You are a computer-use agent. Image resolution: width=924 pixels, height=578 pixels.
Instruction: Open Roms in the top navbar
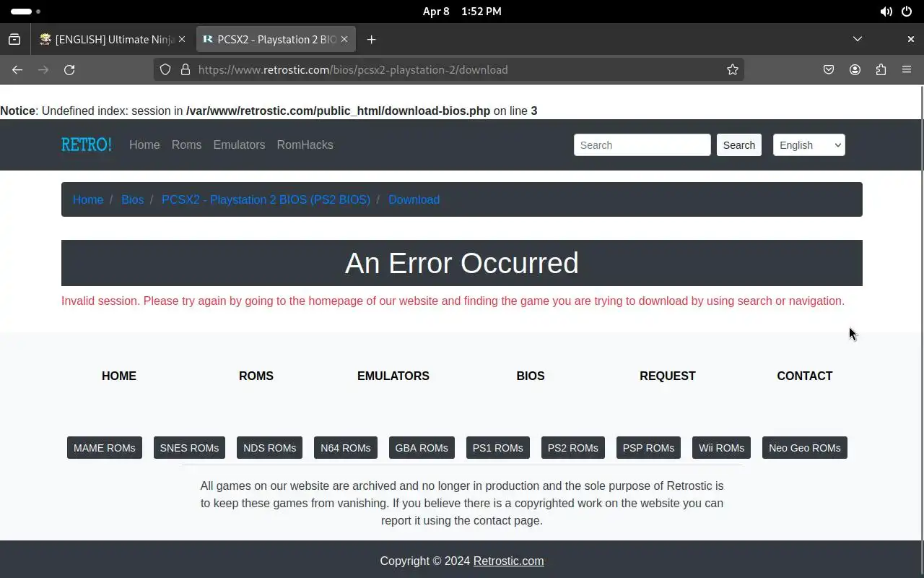[186, 144]
